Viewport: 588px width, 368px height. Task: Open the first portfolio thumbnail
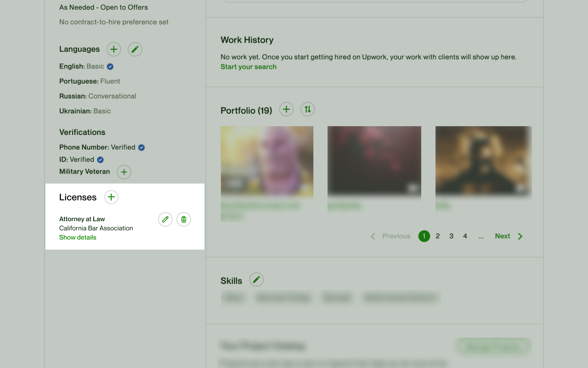267,162
